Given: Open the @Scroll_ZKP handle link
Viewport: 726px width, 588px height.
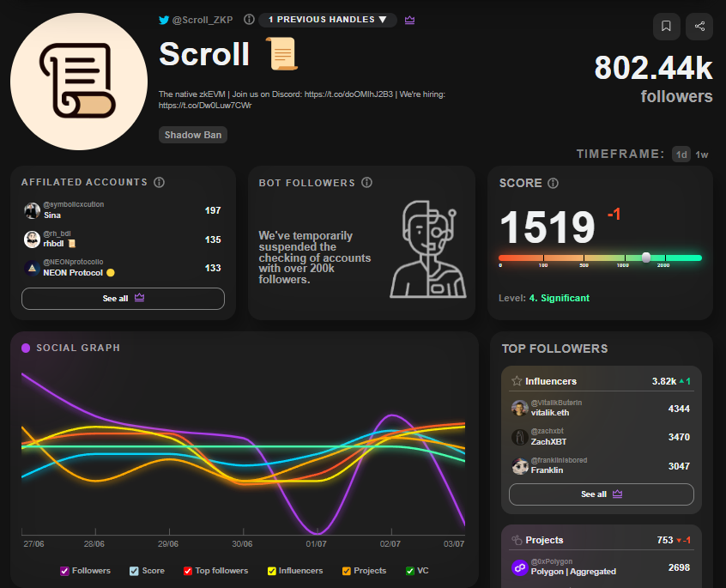Looking at the screenshot, I should tap(203, 20).
